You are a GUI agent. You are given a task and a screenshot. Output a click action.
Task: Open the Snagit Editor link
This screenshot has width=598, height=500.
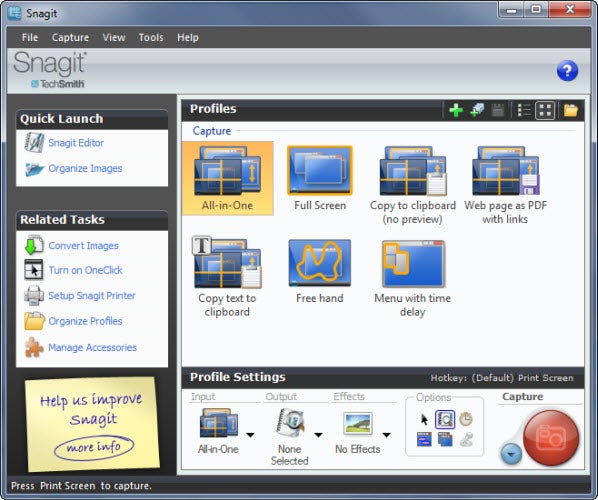point(76,143)
